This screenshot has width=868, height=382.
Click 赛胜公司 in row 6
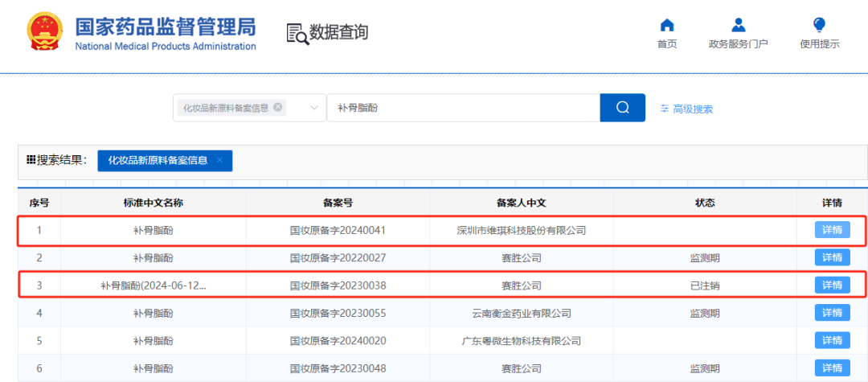521,368
